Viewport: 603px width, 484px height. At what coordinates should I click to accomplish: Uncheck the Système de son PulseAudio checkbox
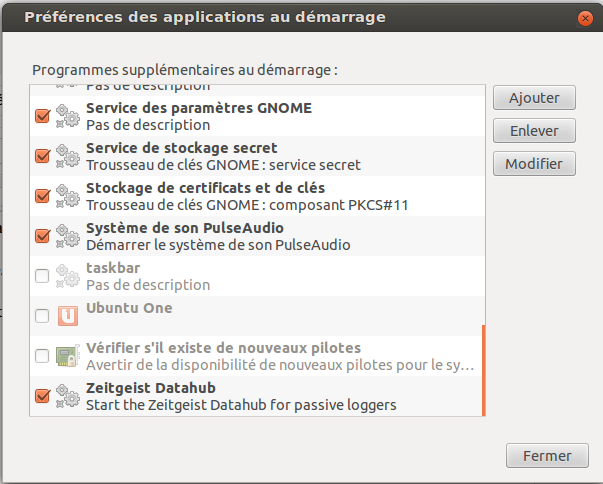click(x=42, y=236)
